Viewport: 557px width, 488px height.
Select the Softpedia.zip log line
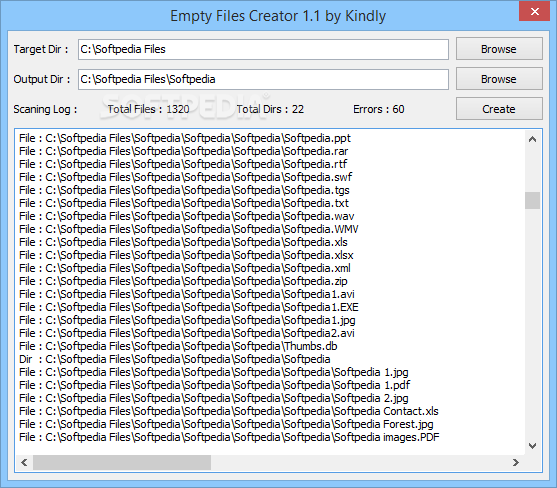tap(183, 281)
